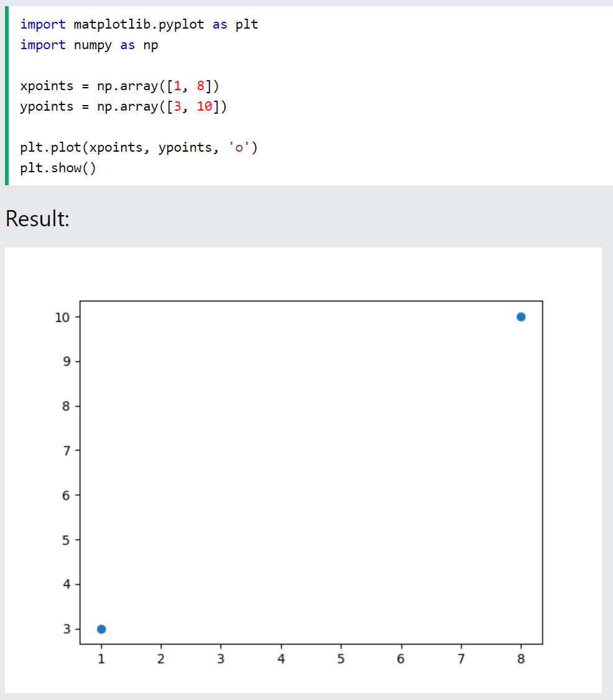Click y-axis tick label 7
Viewport: 613px width, 700px height.
[x=67, y=451]
